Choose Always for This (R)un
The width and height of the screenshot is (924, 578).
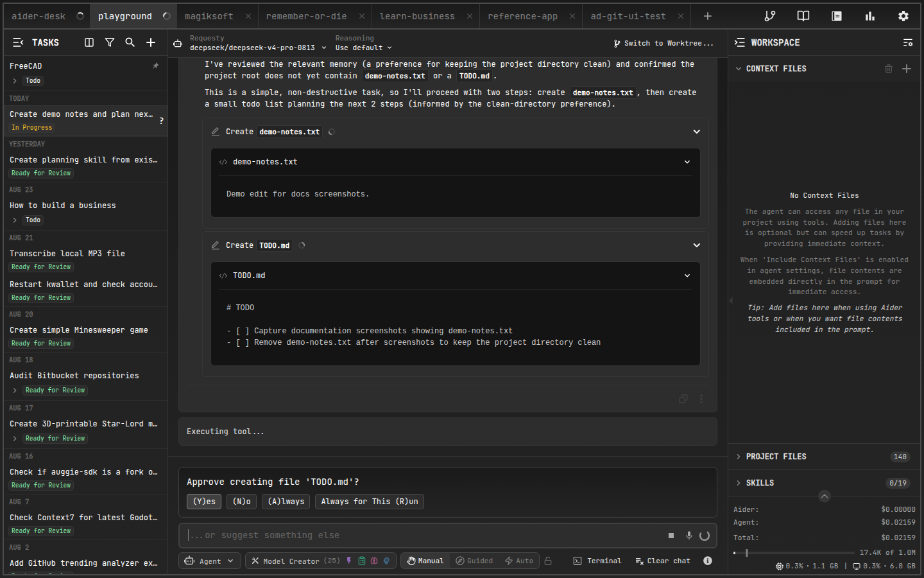(370, 502)
